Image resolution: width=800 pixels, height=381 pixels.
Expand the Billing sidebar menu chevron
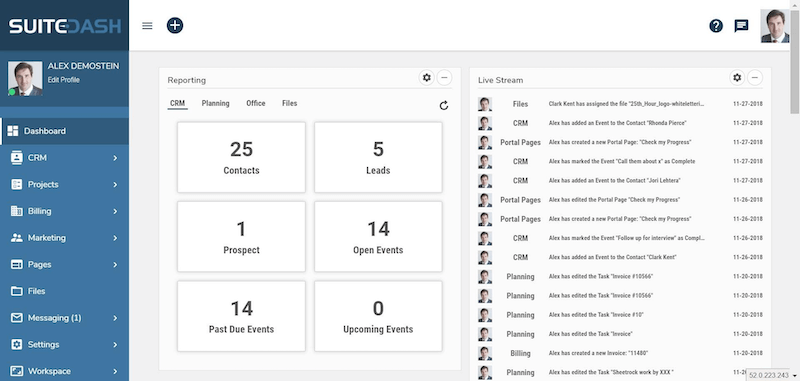pyautogui.click(x=115, y=211)
